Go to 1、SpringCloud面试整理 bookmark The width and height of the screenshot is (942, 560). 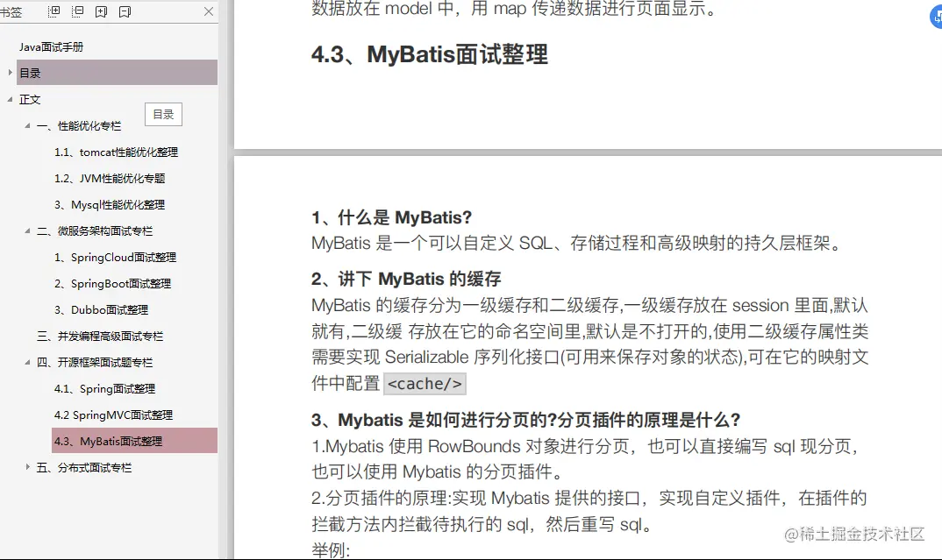pyautogui.click(x=115, y=257)
